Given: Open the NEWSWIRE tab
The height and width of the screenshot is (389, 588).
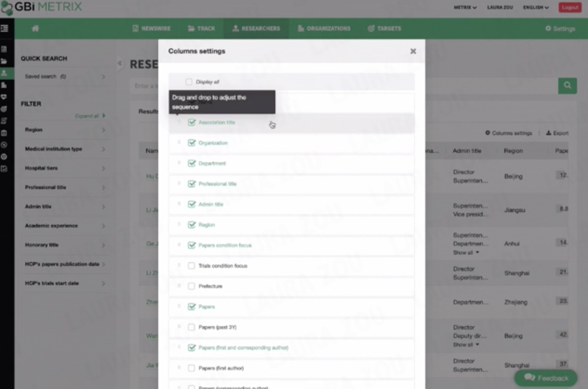Looking at the screenshot, I should [x=152, y=28].
